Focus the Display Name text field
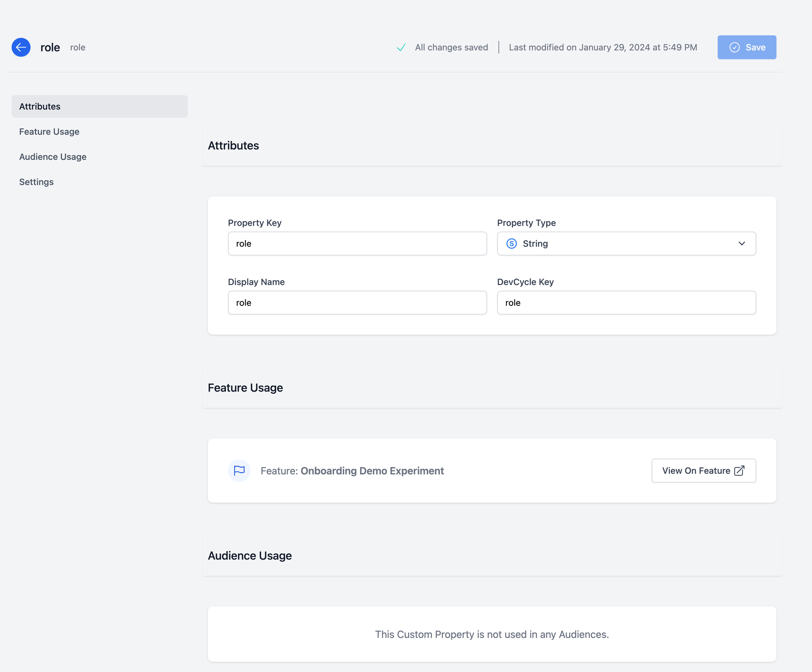 click(357, 303)
